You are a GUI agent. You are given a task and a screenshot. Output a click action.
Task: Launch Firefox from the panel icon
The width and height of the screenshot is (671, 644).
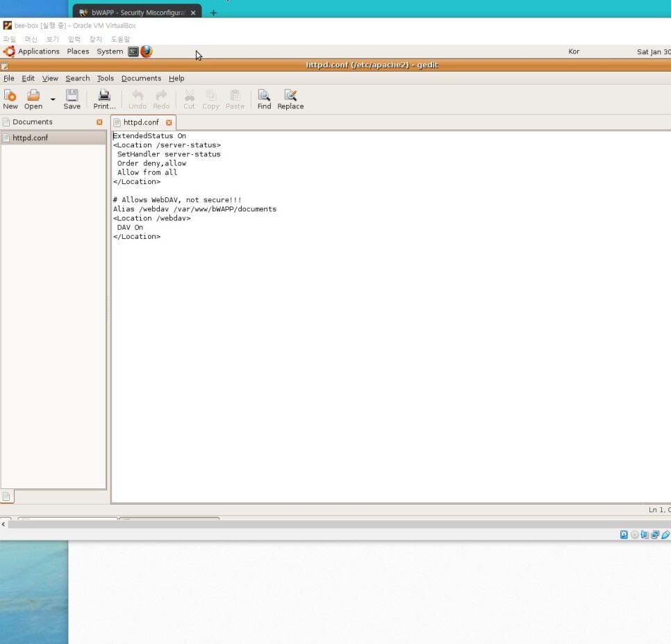click(147, 51)
